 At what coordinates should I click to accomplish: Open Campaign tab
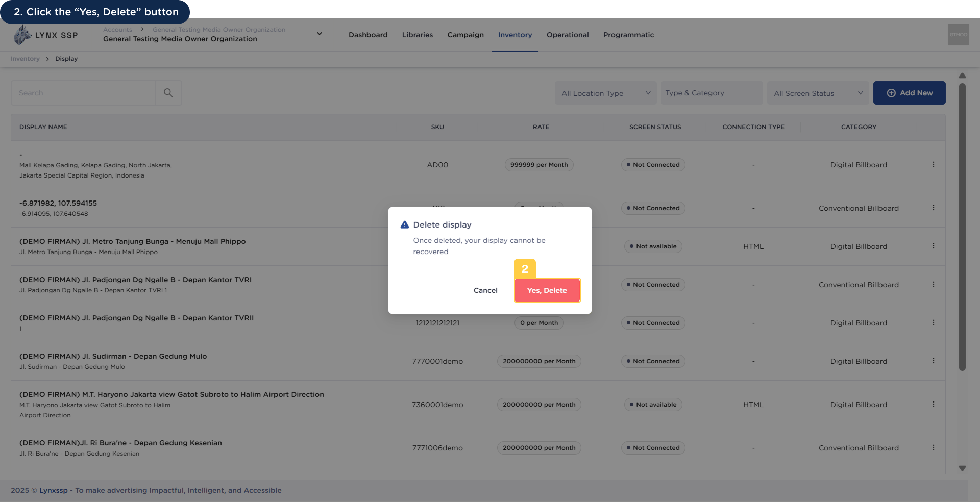click(x=465, y=35)
